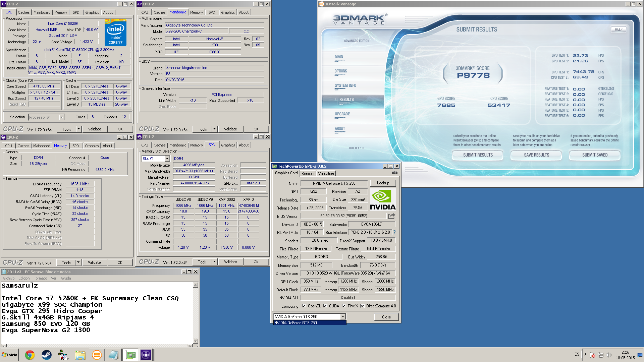Click the SAVE RESULTS button
This screenshot has width=644, height=362.
tap(536, 155)
